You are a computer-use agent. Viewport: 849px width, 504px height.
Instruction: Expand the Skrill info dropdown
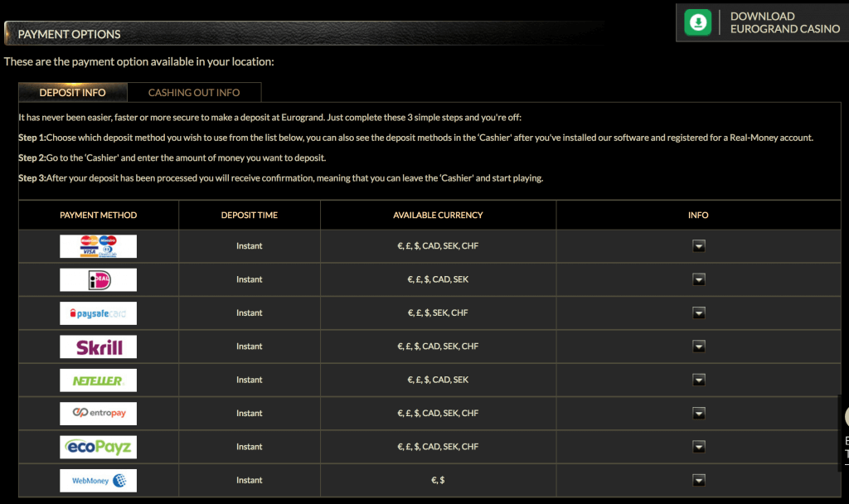point(698,346)
